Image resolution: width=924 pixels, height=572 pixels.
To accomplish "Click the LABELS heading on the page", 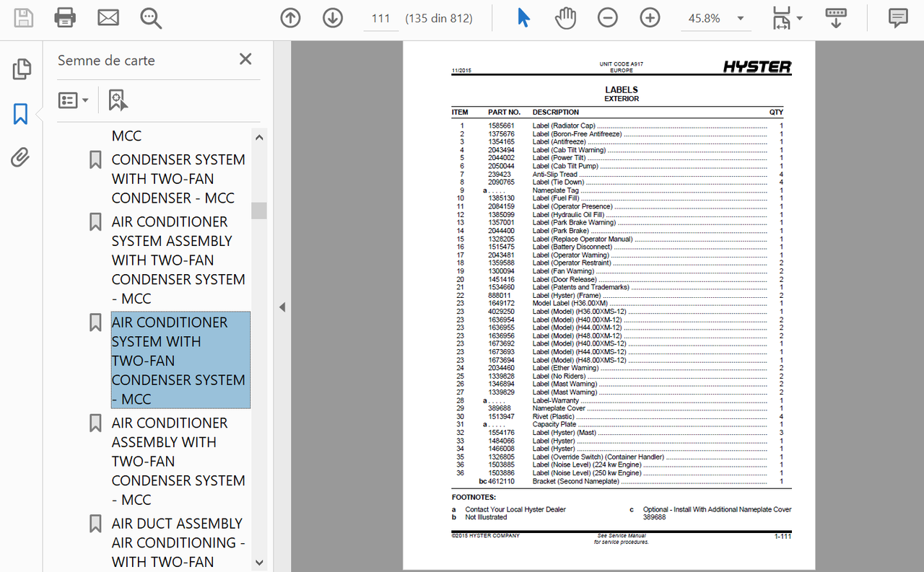I will tap(622, 90).
